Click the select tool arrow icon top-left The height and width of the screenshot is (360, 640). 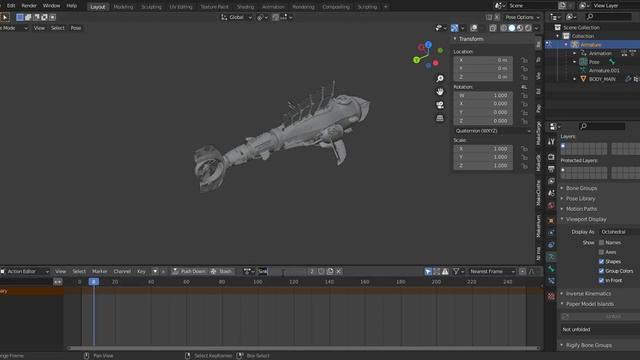(5, 17)
